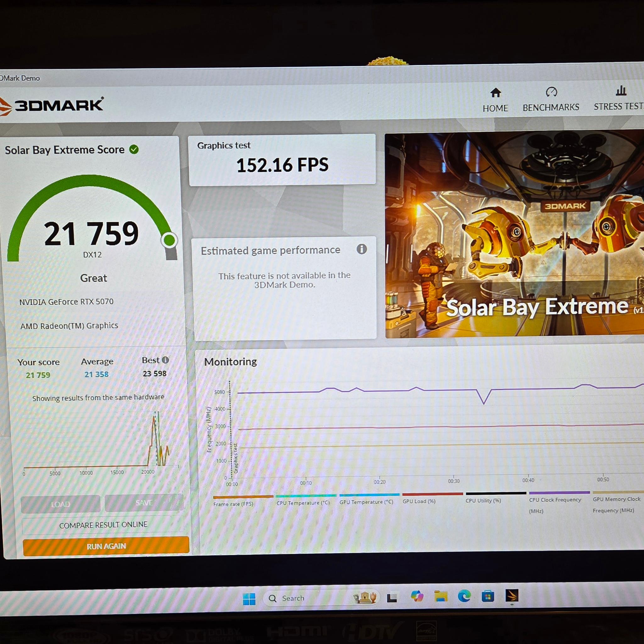Click the not available in 3DMark Demo message
This screenshot has height=644, width=644.
pyautogui.click(x=284, y=280)
